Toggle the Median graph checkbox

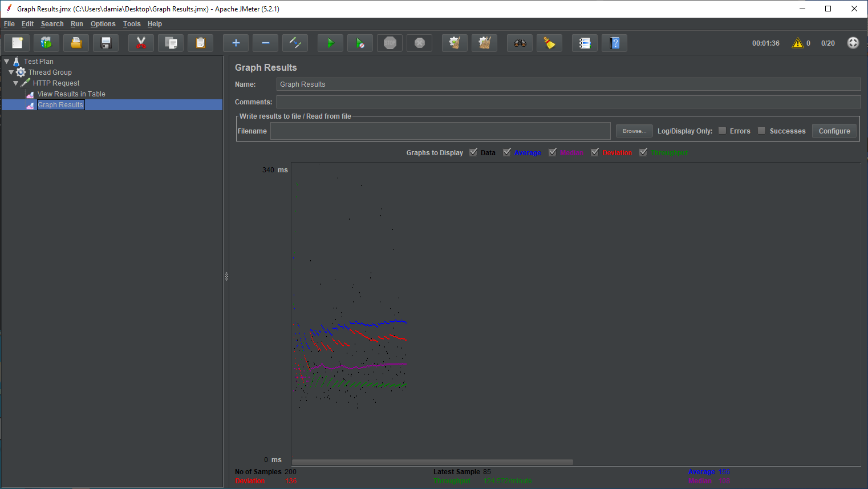(553, 152)
